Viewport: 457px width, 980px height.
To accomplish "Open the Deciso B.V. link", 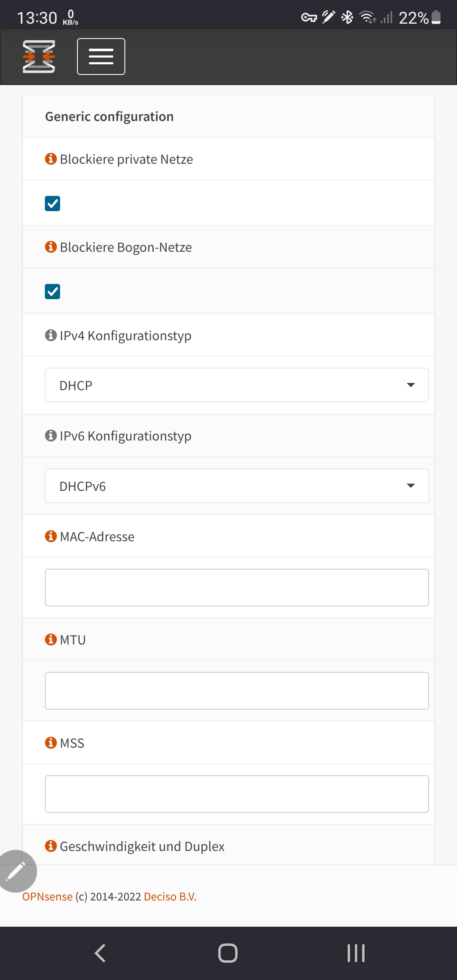I will click(x=170, y=897).
